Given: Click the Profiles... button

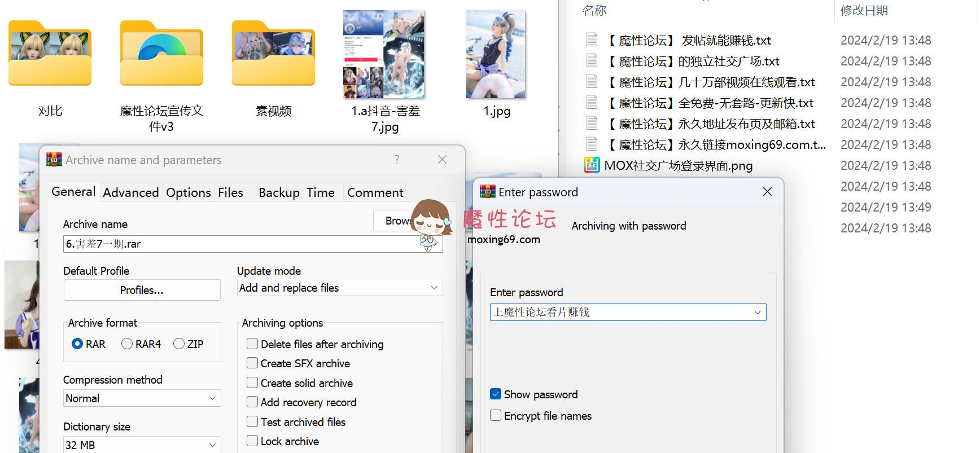Looking at the screenshot, I should 142,290.
